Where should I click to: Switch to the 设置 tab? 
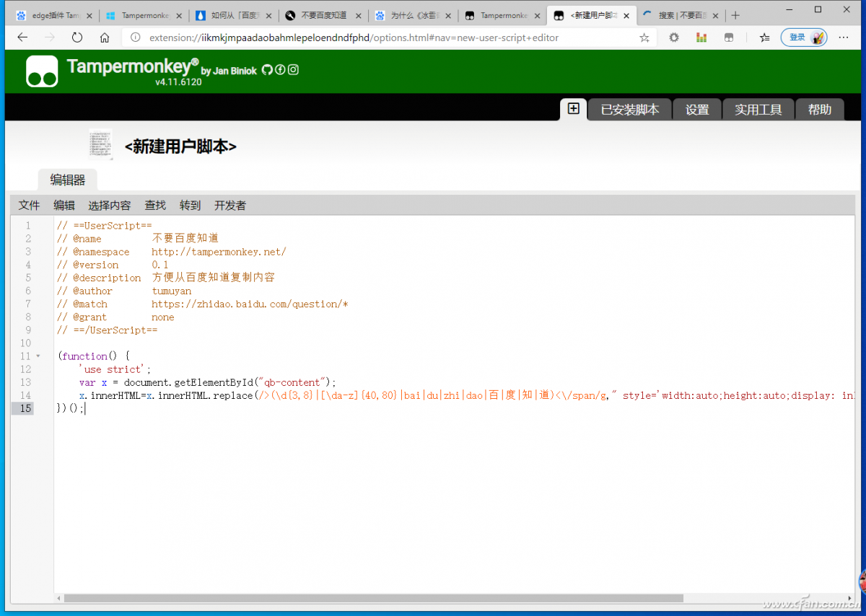tap(697, 110)
